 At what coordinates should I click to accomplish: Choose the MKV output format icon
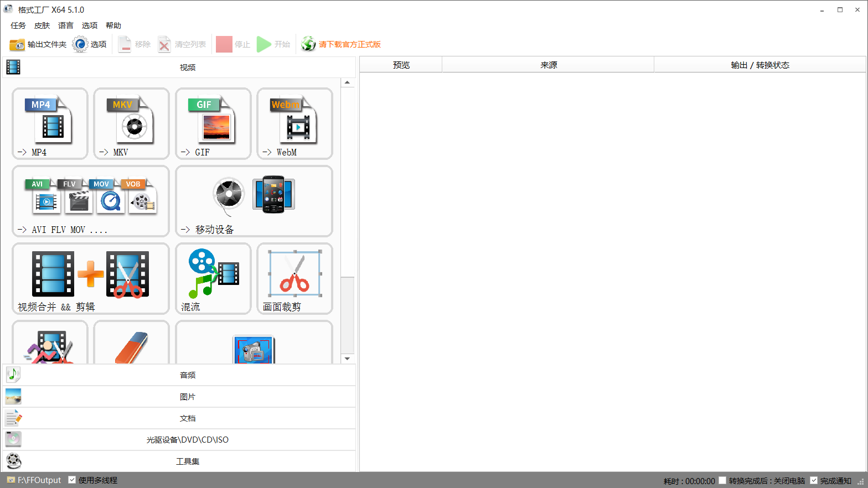click(131, 123)
